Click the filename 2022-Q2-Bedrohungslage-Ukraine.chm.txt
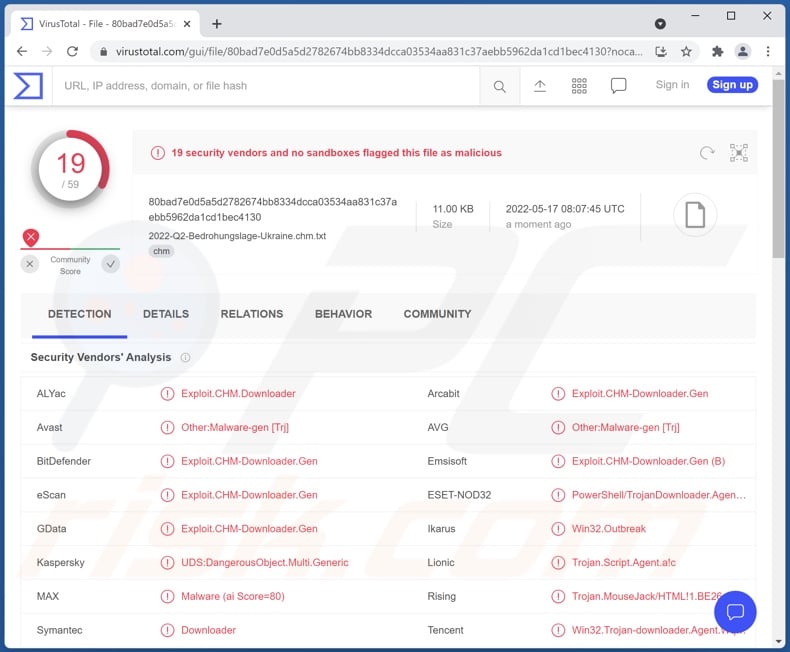The image size is (790, 652). (237, 236)
